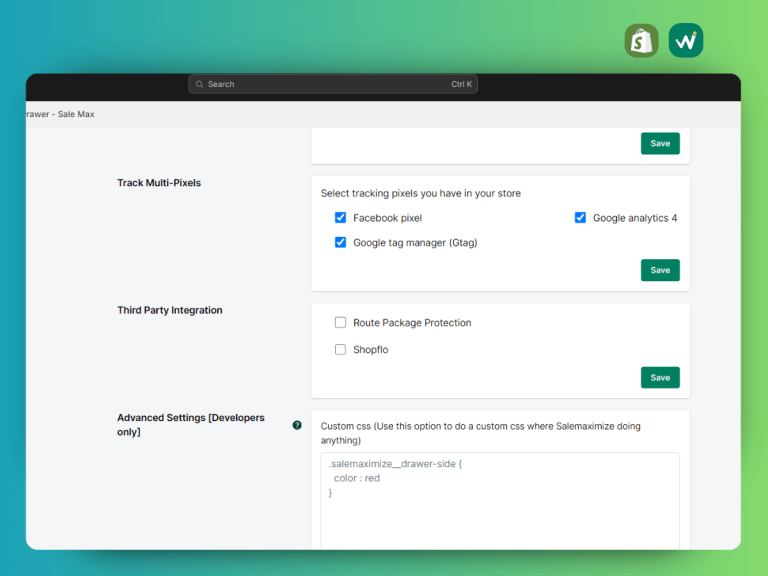
Task: Click the topmost Save button
Action: click(x=660, y=144)
